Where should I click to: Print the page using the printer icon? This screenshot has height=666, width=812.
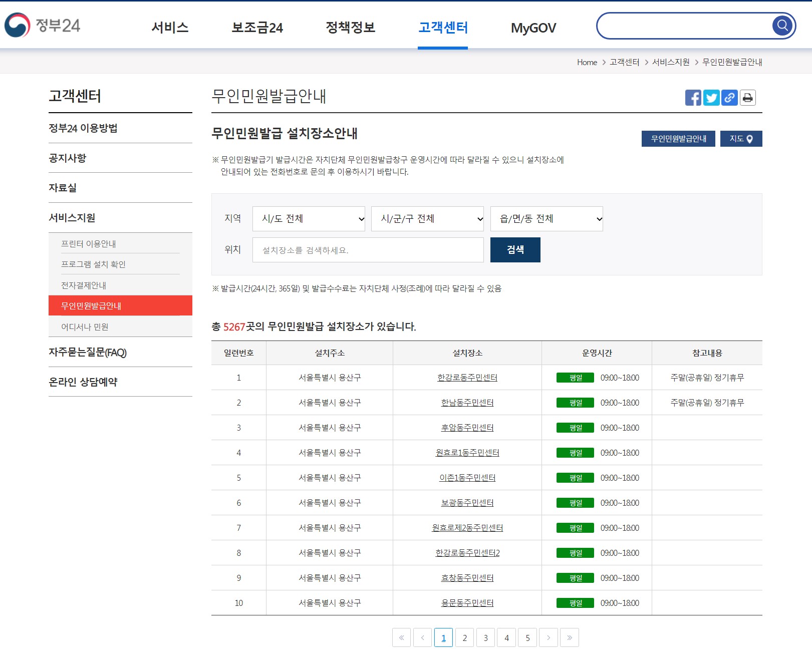coord(747,98)
